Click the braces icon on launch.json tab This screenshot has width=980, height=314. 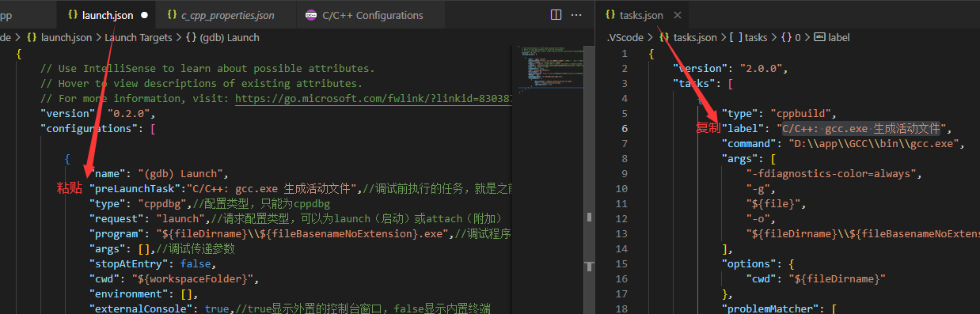[x=73, y=15]
